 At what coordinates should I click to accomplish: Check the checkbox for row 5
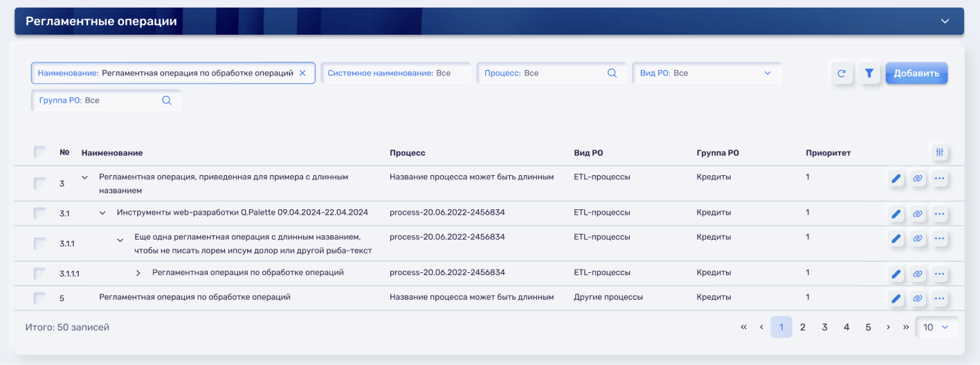pos(40,299)
